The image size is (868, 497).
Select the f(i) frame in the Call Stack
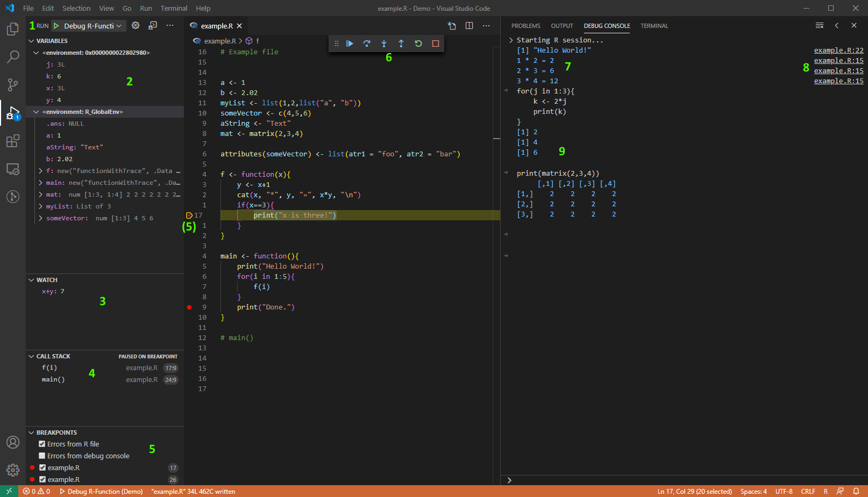(49, 368)
